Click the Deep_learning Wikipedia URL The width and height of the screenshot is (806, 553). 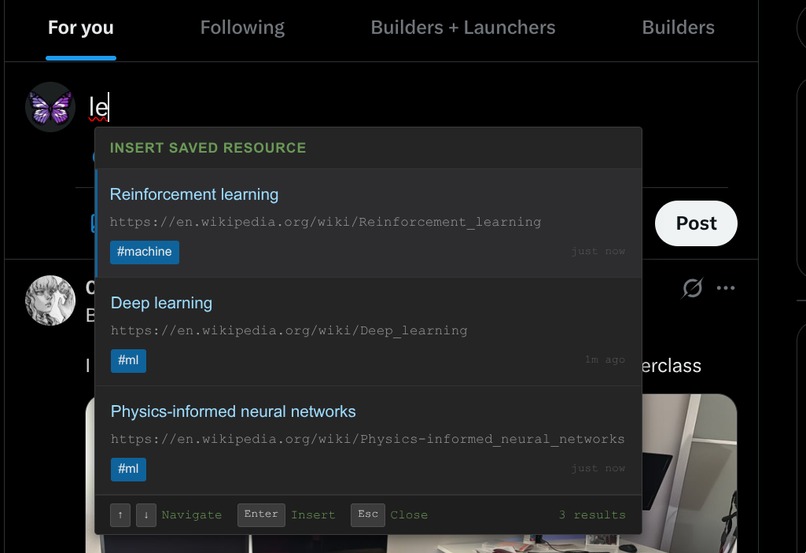coord(289,330)
